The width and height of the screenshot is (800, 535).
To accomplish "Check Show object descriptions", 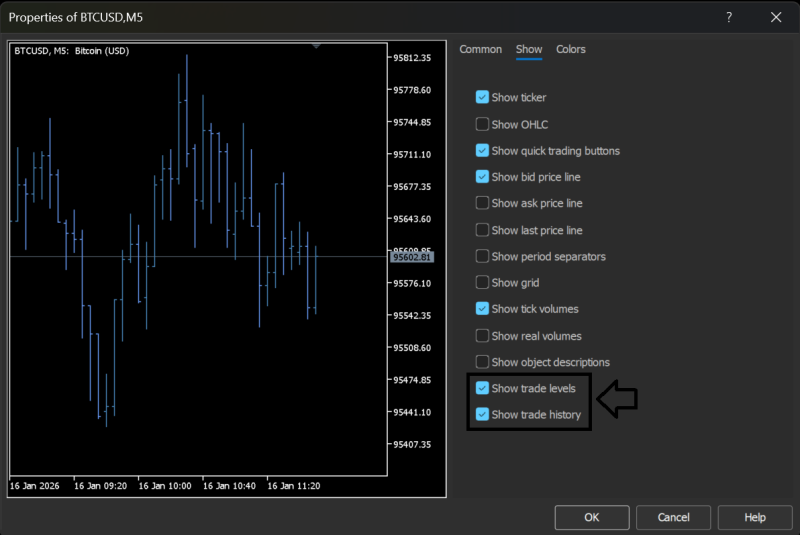I will coord(483,362).
